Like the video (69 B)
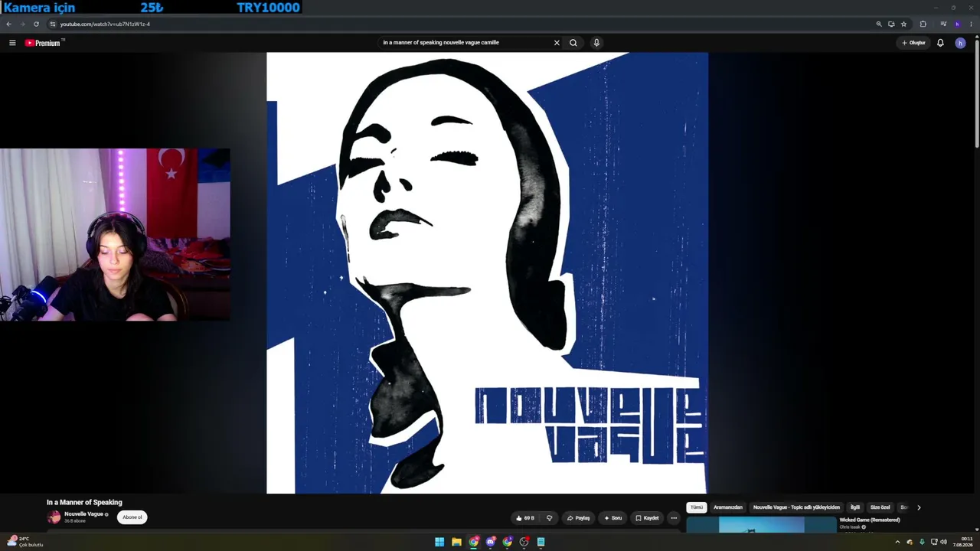 coord(524,518)
